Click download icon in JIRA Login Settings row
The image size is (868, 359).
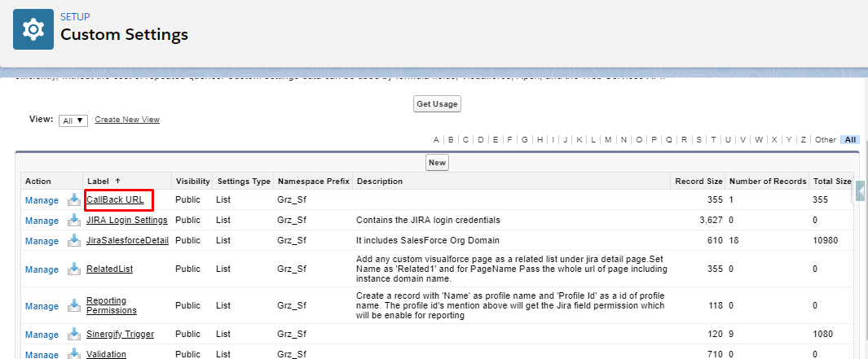pos(74,220)
